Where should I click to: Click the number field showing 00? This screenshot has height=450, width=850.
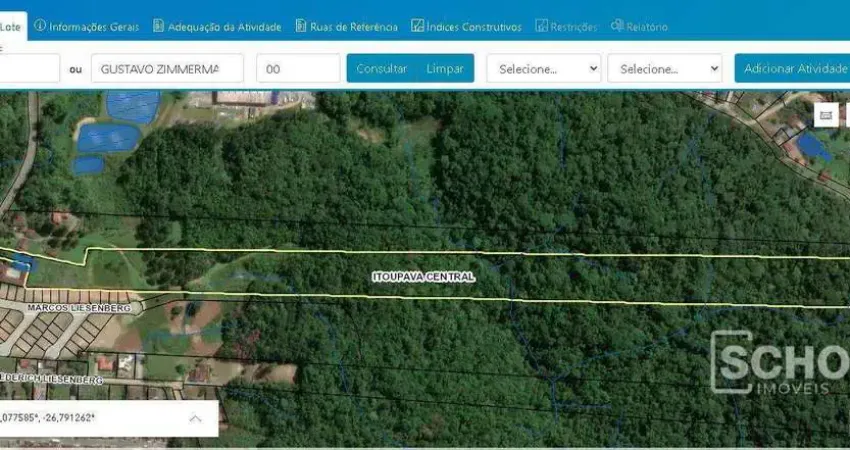(298, 68)
